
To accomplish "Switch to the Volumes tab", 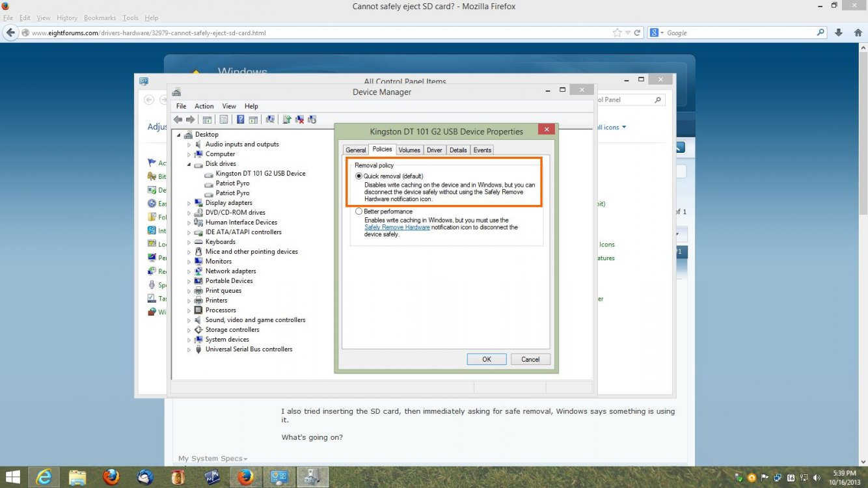I will (x=409, y=150).
